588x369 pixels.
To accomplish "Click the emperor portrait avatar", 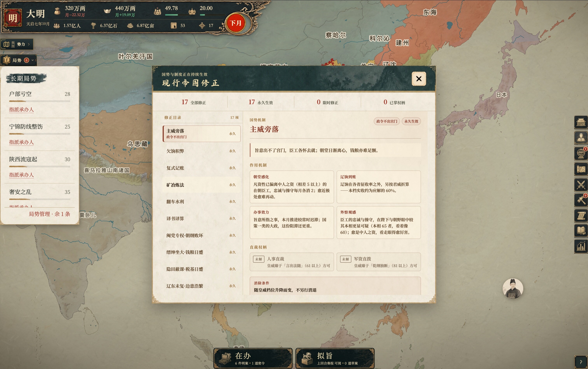I will (x=513, y=289).
